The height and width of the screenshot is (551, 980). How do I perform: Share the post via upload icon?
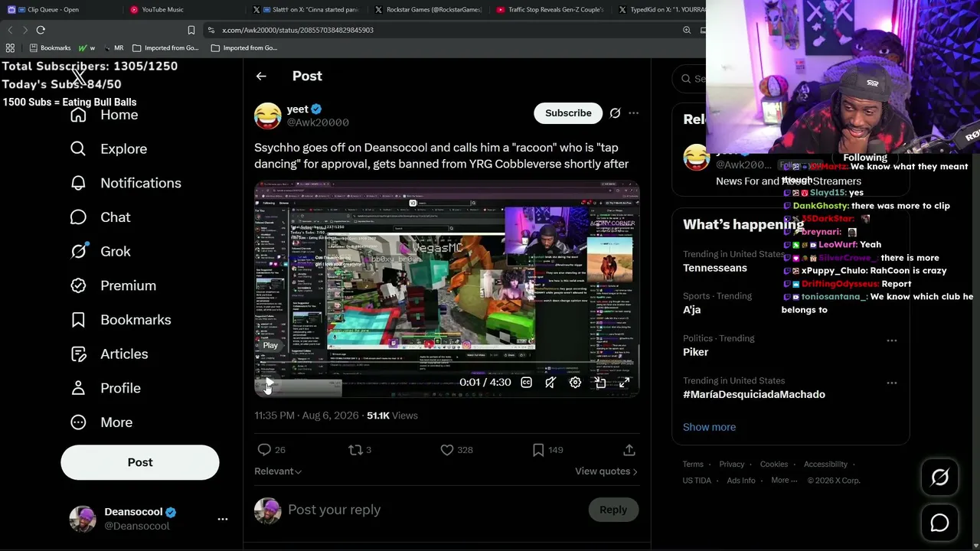(629, 450)
